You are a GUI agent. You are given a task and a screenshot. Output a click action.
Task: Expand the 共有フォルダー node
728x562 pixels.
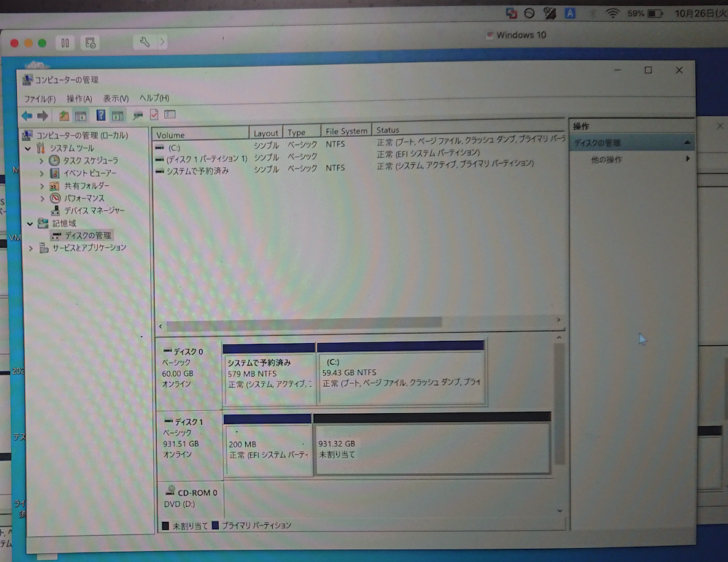pos(42,186)
